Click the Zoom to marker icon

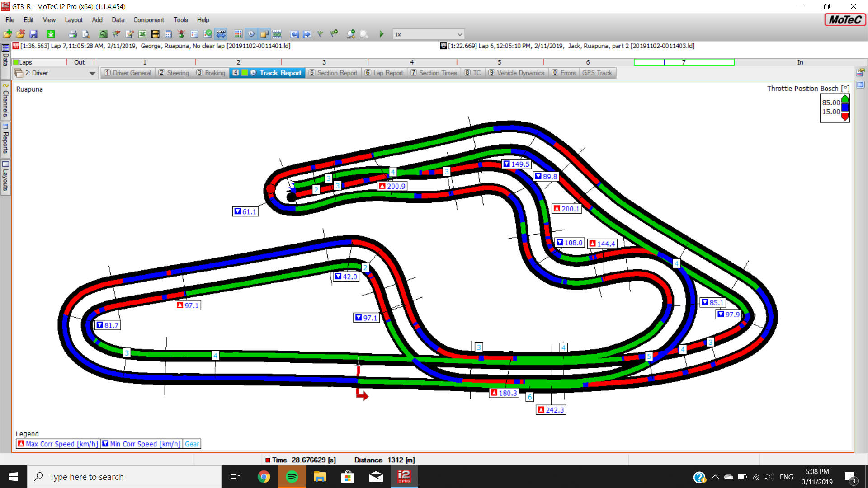pos(350,34)
